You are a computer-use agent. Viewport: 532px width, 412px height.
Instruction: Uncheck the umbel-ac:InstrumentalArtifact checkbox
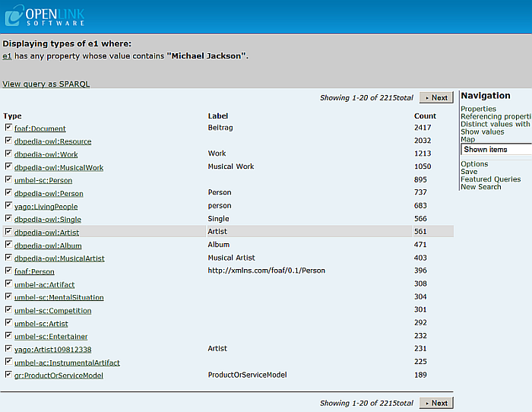click(x=8, y=361)
